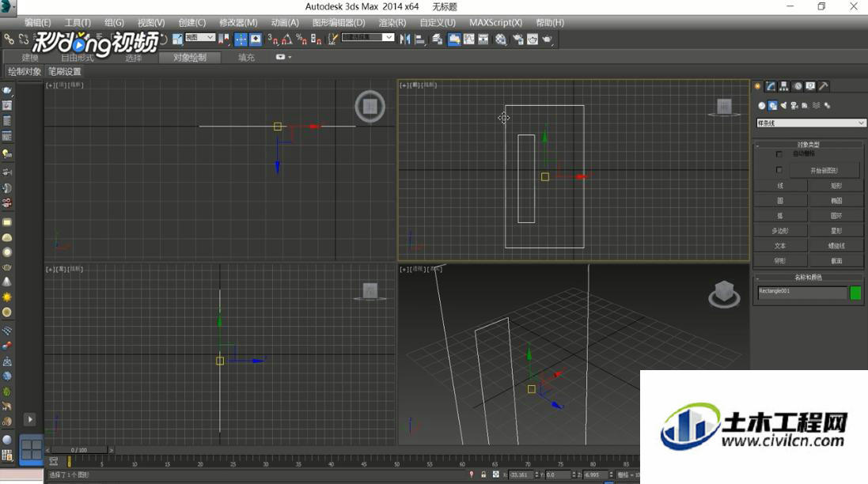This screenshot has height=484, width=868.
Task: Open the Material Editor icon
Action: [501, 39]
